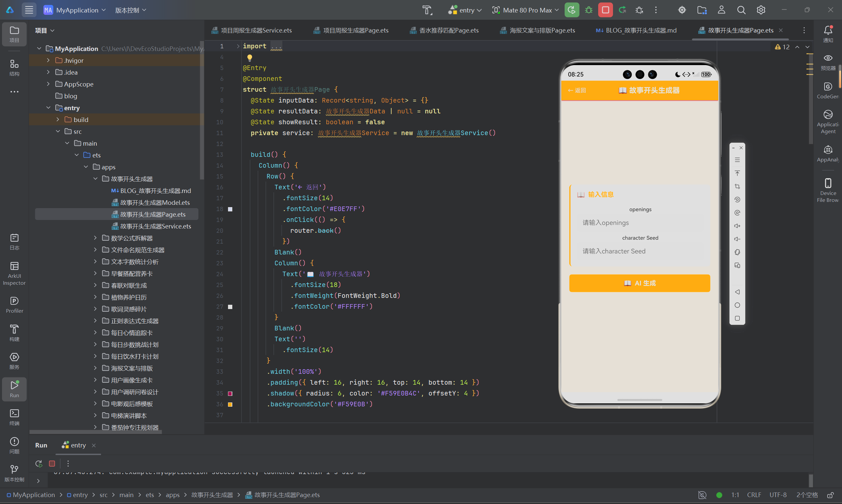Open the Profiler tool window
This screenshot has height=504, width=842.
pyautogui.click(x=14, y=305)
